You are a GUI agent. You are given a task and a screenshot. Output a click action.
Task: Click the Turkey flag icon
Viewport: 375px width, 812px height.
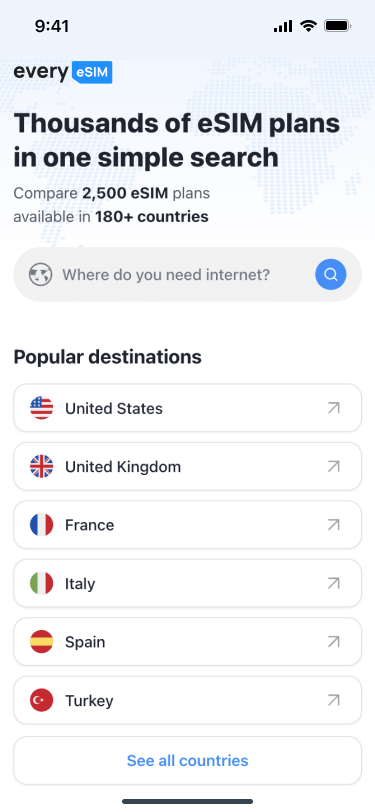click(41, 701)
